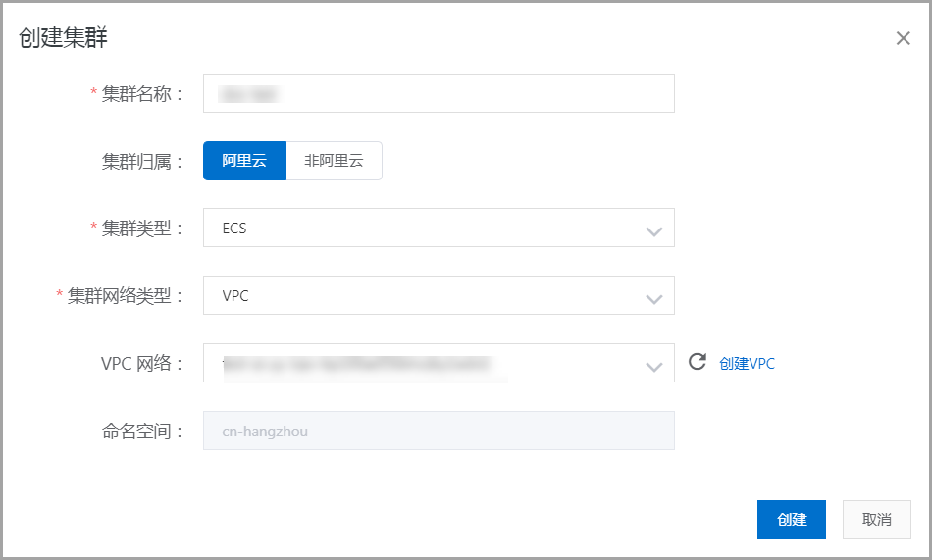Click the 创建VPC link

(747, 363)
